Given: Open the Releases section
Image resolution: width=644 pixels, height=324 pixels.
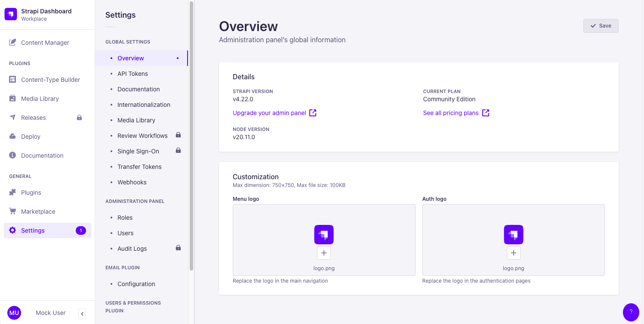Looking at the screenshot, I should [x=33, y=118].
